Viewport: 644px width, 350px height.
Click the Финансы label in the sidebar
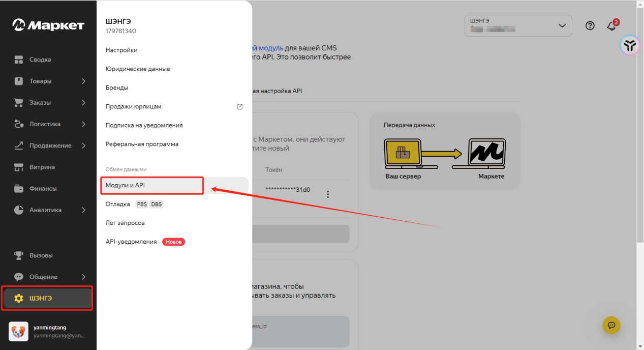[x=43, y=188]
